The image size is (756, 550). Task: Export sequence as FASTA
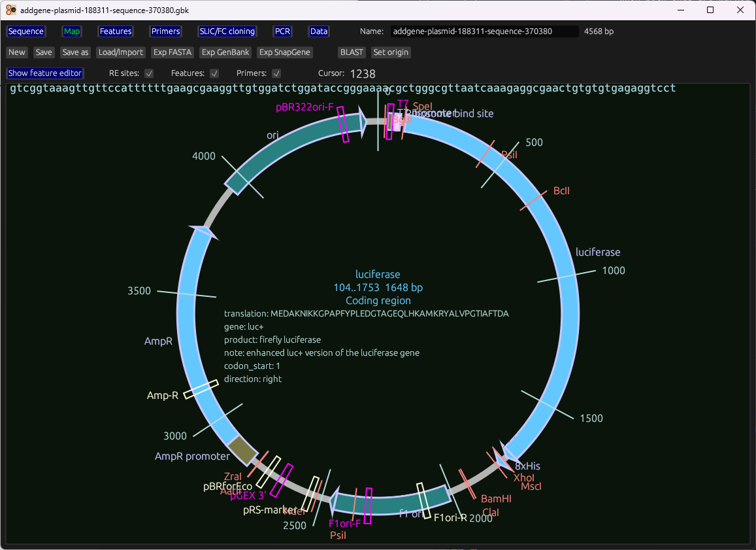click(x=173, y=52)
